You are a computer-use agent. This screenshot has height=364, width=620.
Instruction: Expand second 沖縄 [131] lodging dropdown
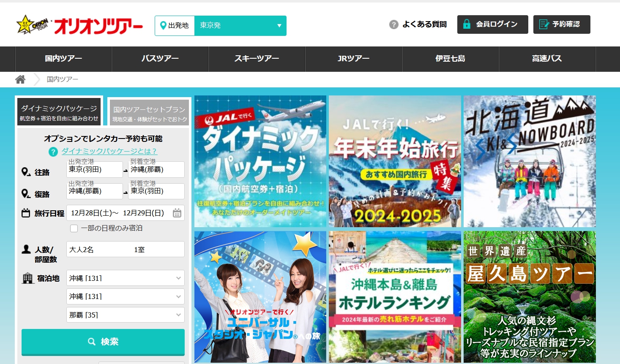[x=126, y=296]
